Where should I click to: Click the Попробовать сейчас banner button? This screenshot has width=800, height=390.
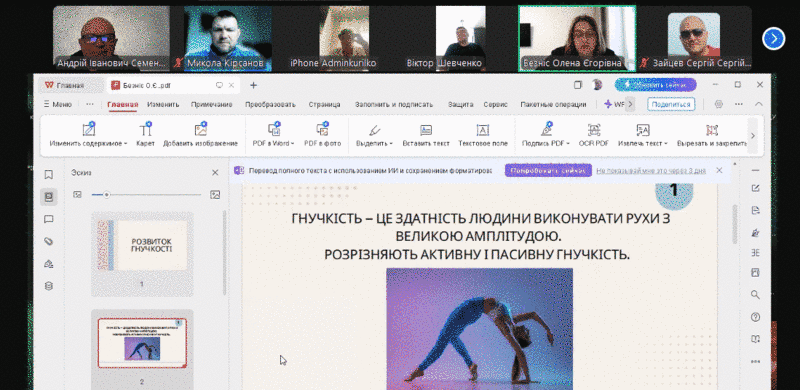[548, 170]
